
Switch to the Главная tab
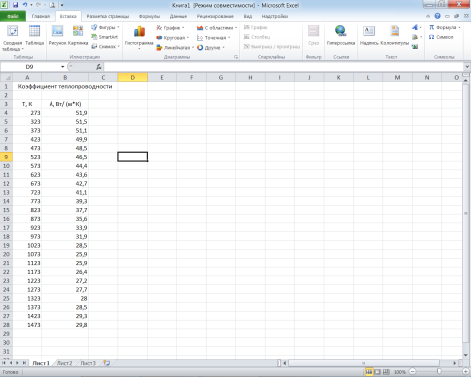pos(41,16)
